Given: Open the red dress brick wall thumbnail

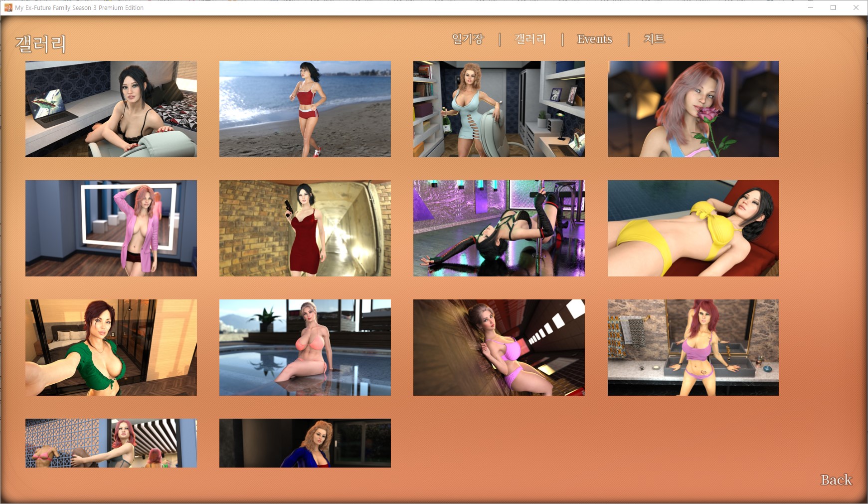Looking at the screenshot, I should 305,229.
